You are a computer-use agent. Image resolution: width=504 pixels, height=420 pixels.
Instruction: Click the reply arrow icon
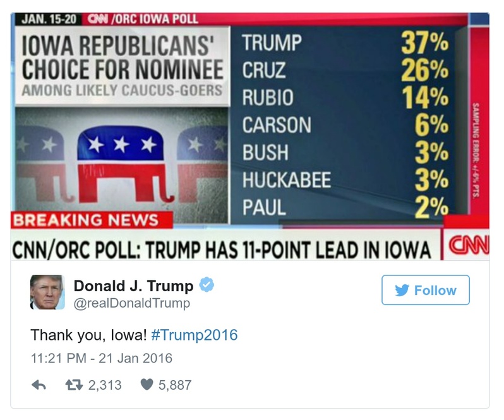pos(39,385)
